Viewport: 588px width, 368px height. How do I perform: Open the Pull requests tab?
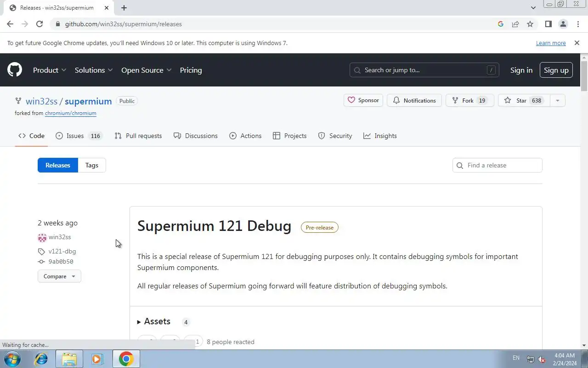(138, 136)
